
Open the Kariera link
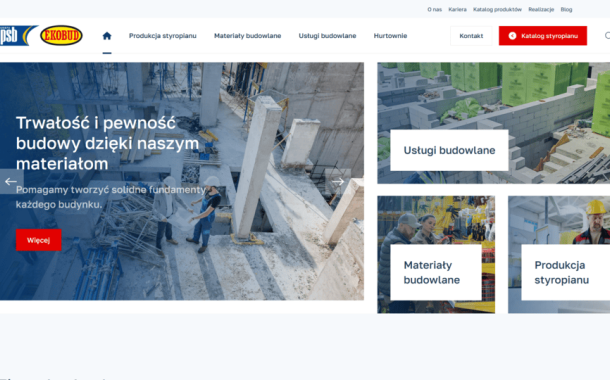(458, 9)
